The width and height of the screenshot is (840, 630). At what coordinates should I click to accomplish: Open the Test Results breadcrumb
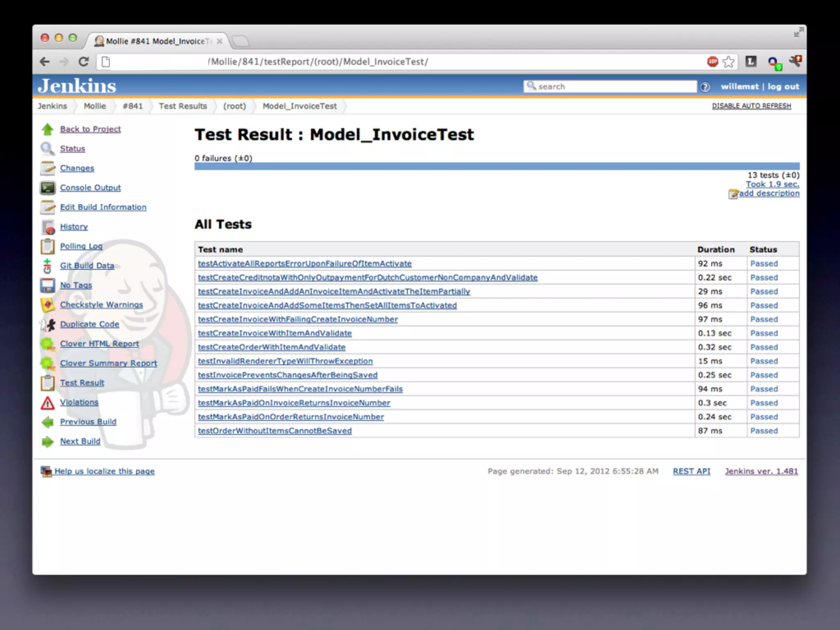pyautogui.click(x=183, y=106)
